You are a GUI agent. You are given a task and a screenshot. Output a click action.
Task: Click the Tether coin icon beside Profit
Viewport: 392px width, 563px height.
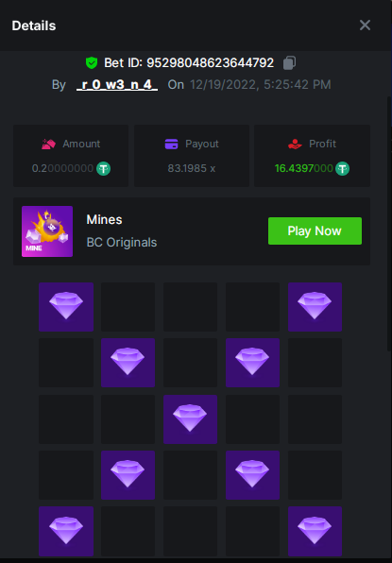342,168
